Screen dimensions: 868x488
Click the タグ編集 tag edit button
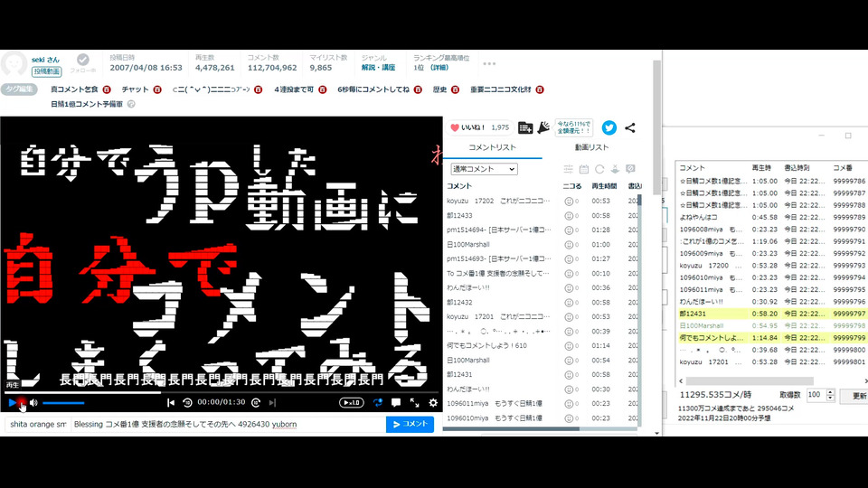click(19, 89)
